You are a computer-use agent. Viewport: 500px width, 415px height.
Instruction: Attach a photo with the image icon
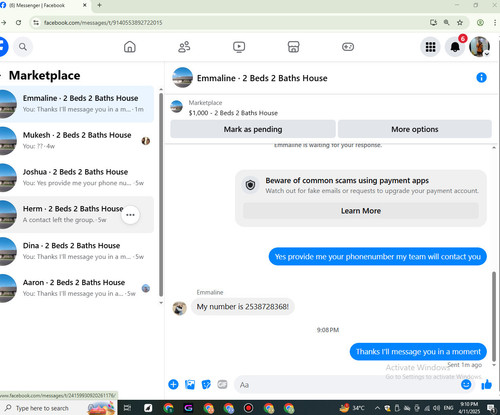pyautogui.click(x=190, y=384)
